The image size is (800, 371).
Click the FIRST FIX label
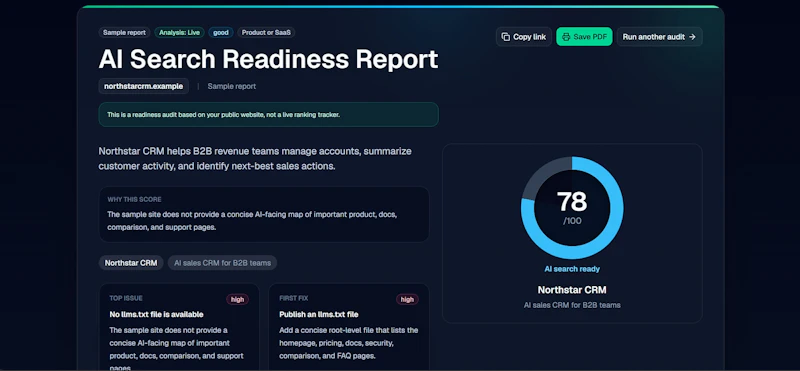[294, 298]
